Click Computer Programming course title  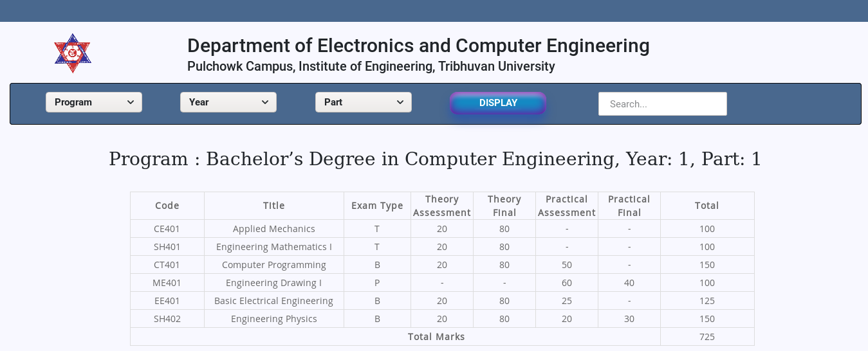pos(274,265)
